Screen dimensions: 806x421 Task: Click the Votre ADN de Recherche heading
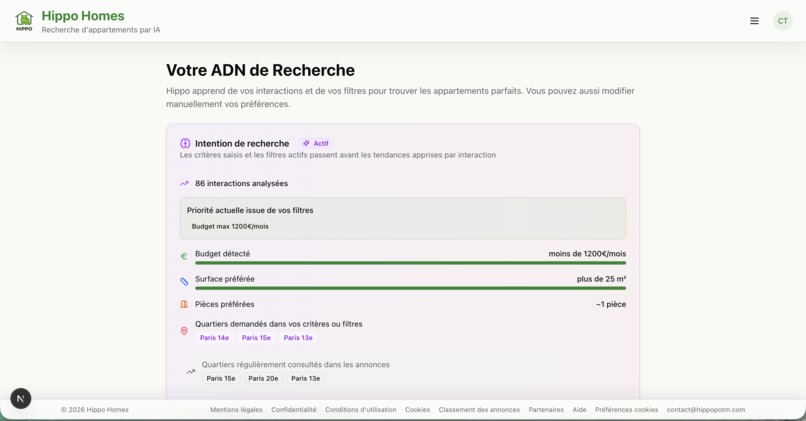click(260, 70)
